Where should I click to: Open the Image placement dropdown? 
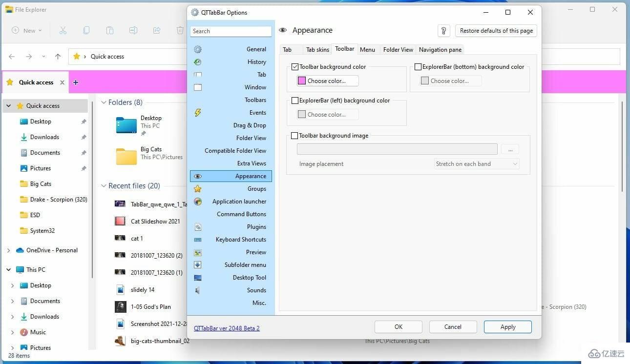477,164
